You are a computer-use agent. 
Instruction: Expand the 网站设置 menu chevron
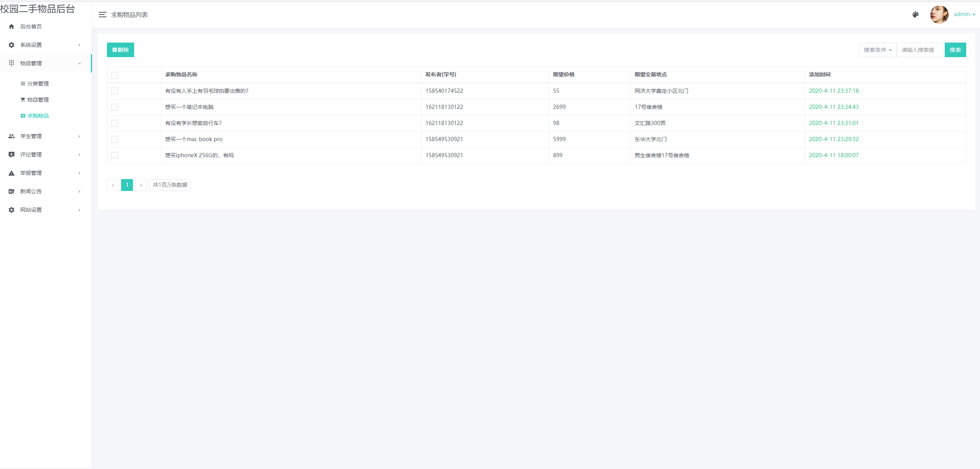(79, 210)
